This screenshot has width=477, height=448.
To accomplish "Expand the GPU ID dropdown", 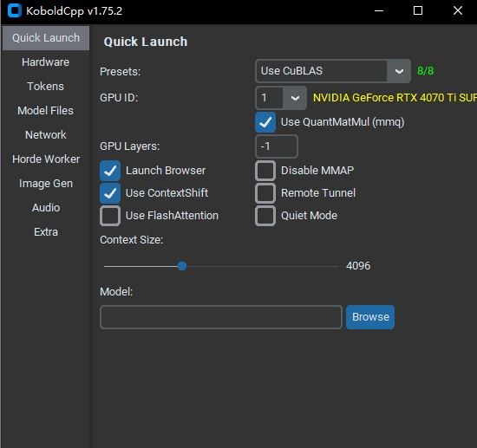I will click(x=295, y=98).
